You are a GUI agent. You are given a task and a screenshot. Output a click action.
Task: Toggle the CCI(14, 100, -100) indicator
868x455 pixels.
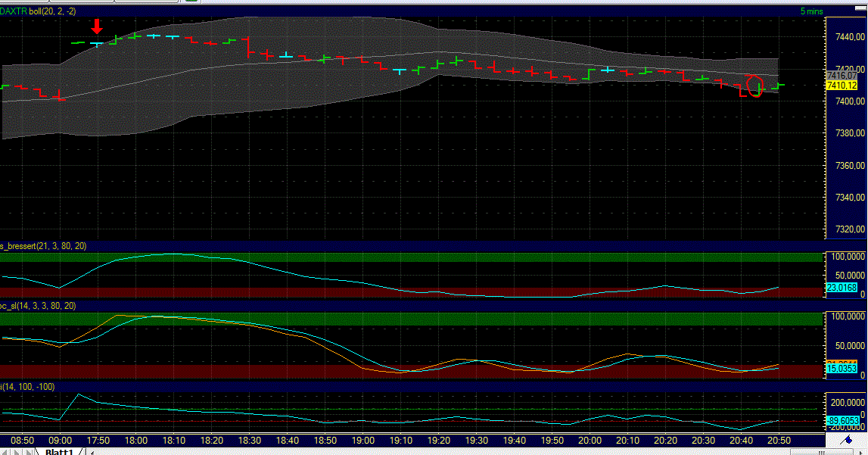(26, 386)
